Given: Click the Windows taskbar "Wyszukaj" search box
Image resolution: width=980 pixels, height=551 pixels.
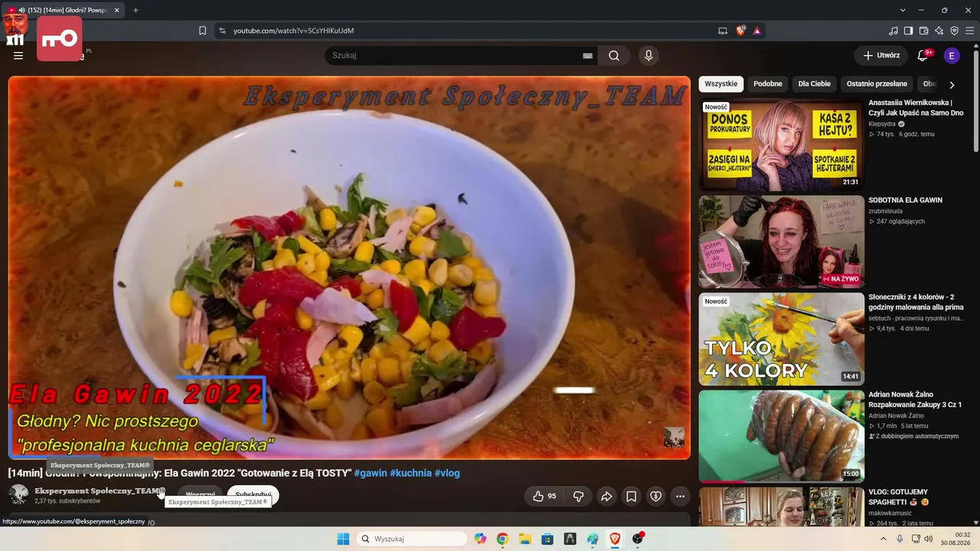Looking at the screenshot, I should 413,539.
